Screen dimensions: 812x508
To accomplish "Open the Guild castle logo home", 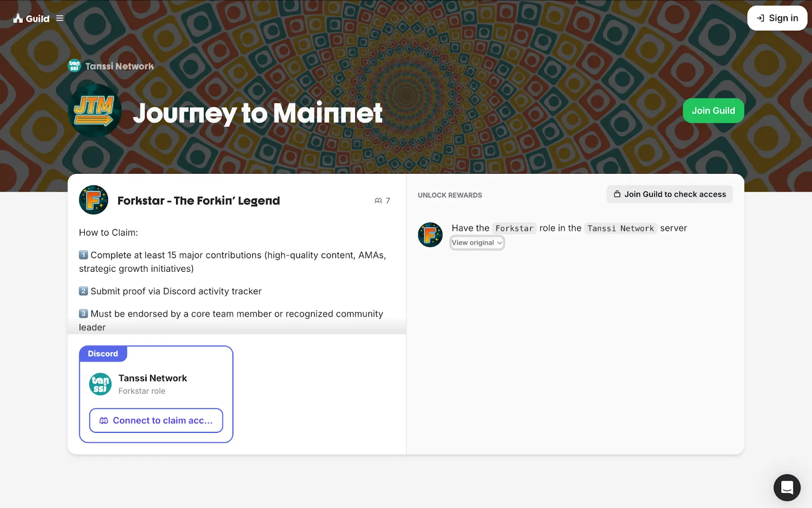I will coord(31,18).
